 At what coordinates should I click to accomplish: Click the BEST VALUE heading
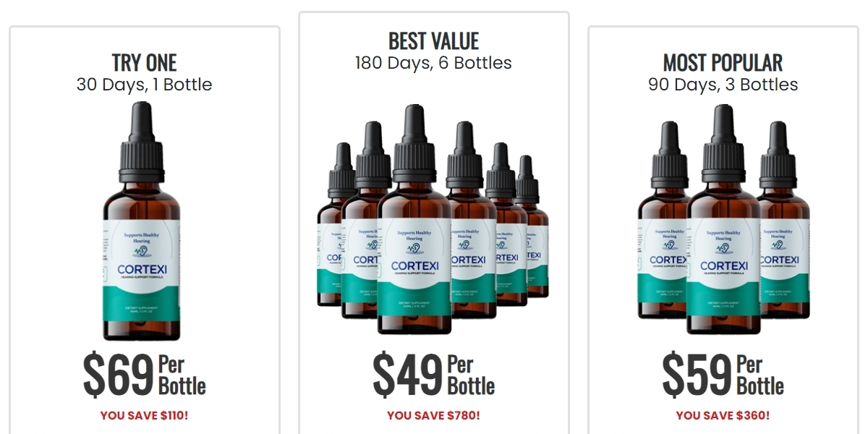pos(434,41)
